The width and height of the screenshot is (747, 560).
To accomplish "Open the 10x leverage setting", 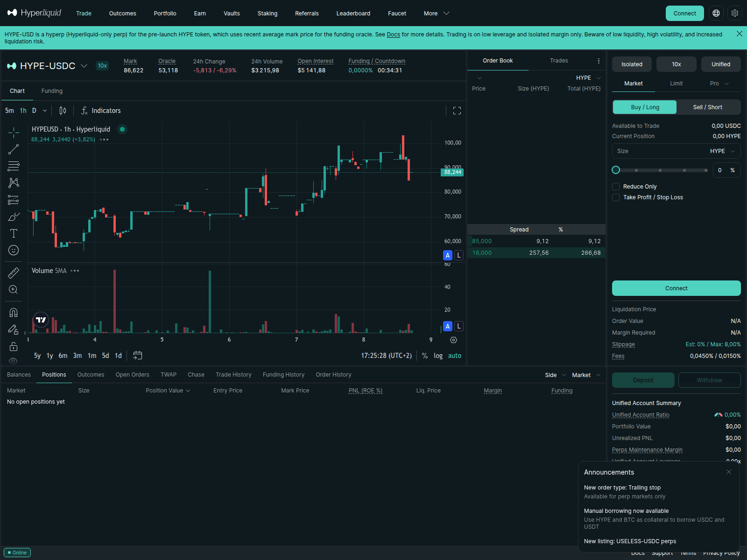I will point(677,64).
